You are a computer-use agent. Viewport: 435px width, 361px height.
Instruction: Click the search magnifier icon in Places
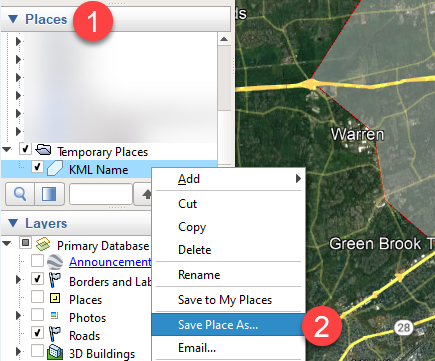(x=20, y=194)
